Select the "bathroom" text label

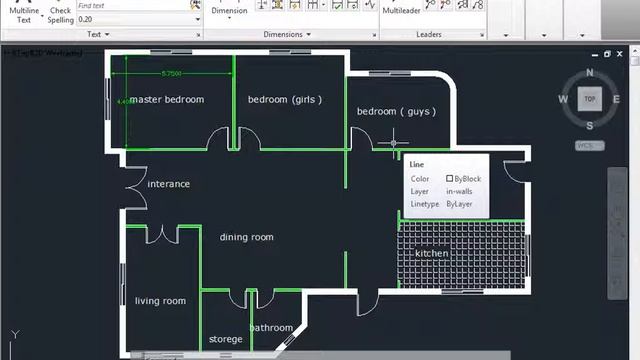[271, 328]
